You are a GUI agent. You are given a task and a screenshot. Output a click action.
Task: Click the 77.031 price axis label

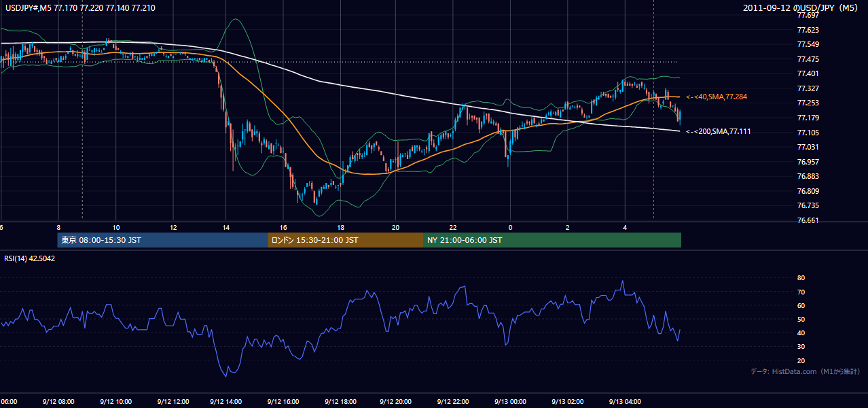[x=808, y=147]
